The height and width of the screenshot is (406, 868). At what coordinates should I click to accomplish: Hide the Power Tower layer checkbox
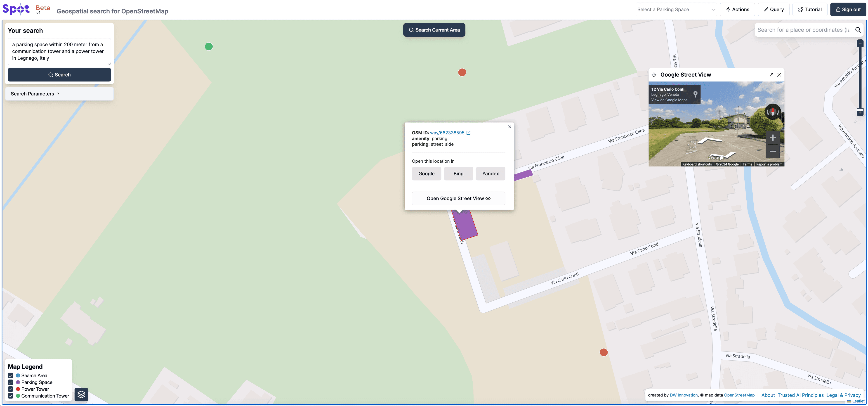click(11, 389)
